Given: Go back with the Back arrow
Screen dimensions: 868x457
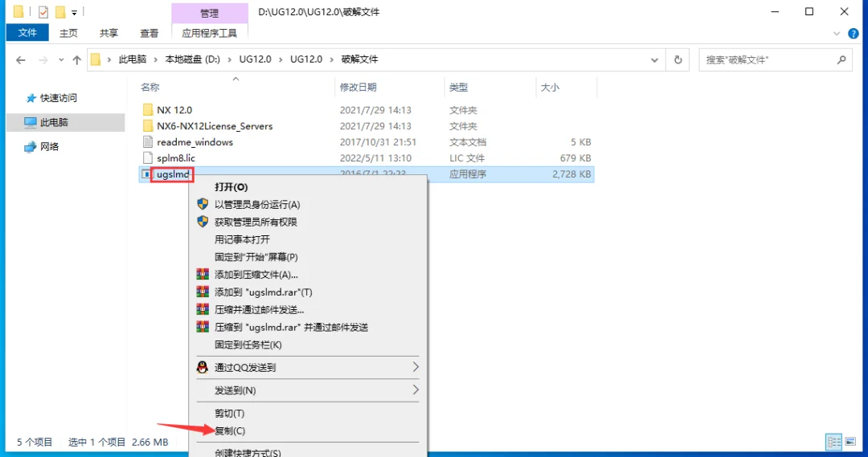Looking at the screenshot, I should coord(20,59).
